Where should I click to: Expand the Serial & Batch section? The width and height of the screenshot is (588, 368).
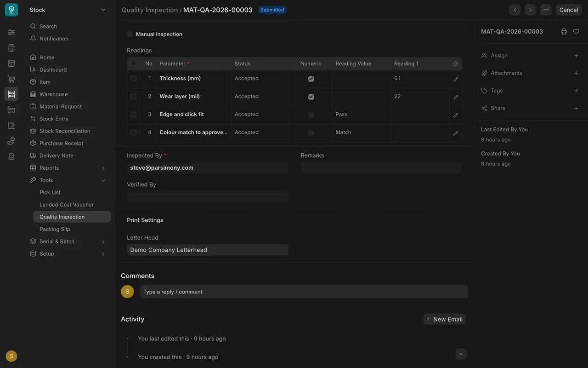click(103, 242)
